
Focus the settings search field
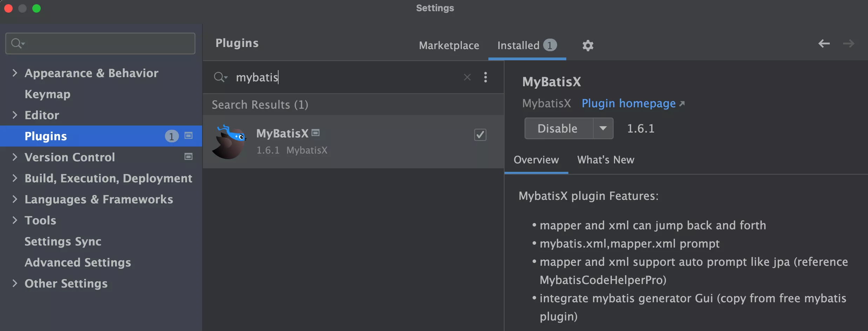tap(100, 43)
